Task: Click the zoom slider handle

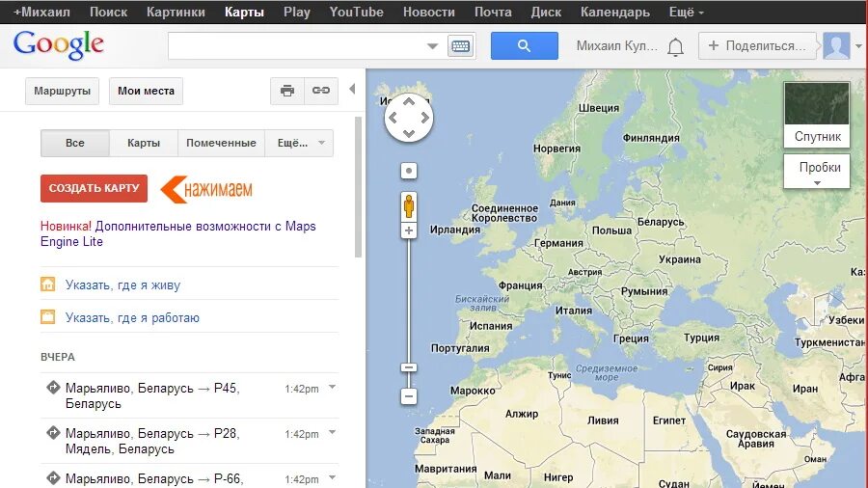Action: tap(409, 367)
